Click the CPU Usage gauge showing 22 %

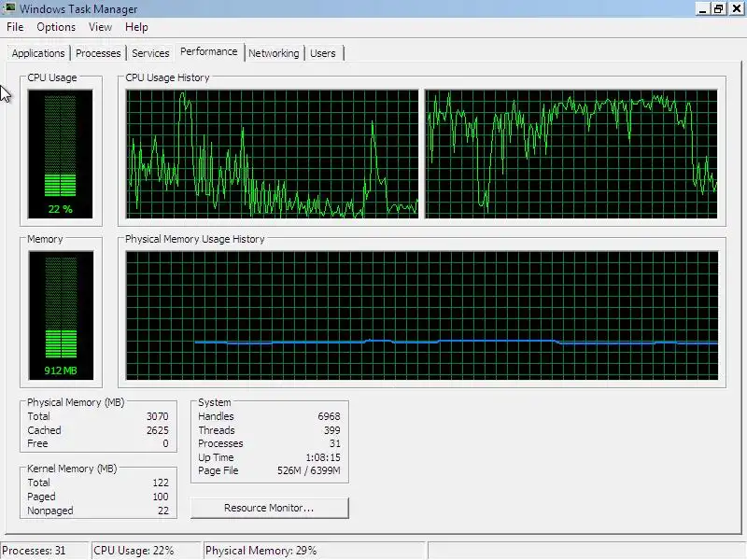(x=61, y=154)
